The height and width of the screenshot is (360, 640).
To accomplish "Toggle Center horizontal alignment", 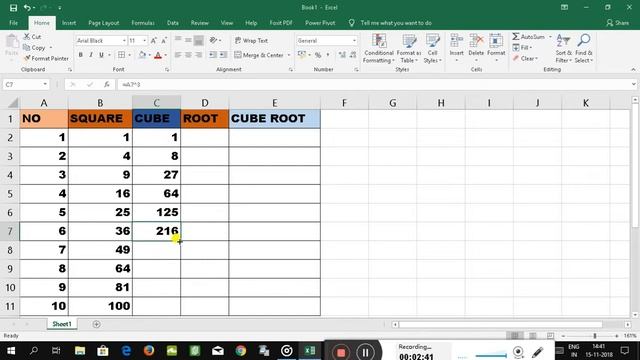I will click(x=188, y=55).
